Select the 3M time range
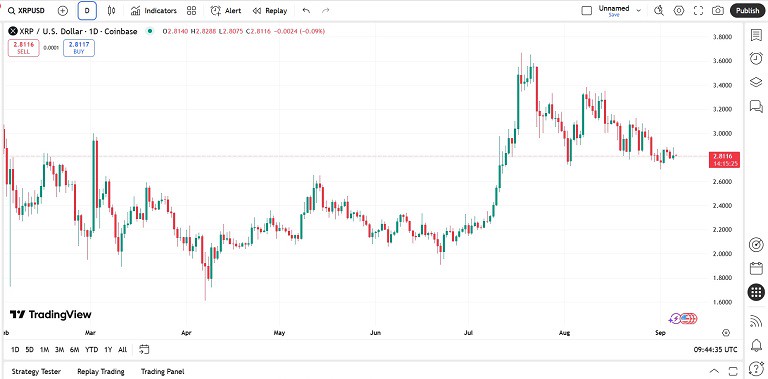This screenshot has height=379, width=768. pos(60,350)
